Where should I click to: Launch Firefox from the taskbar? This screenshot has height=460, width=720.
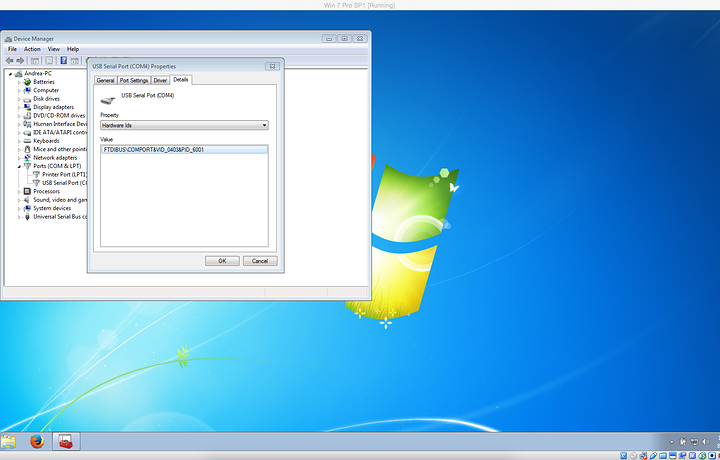(37, 442)
